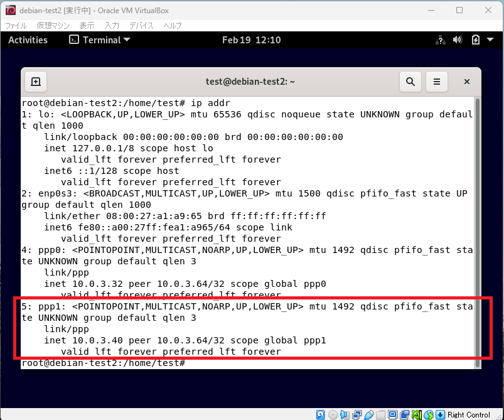Click the battery power icon in top bar

pyautogui.click(x=475, y=40)
